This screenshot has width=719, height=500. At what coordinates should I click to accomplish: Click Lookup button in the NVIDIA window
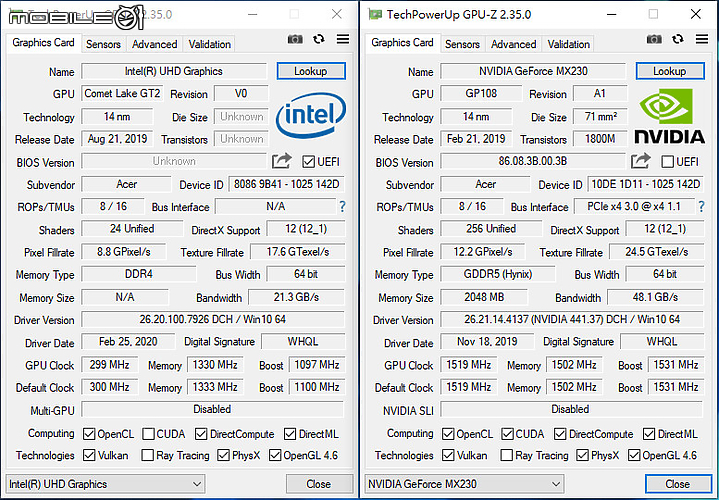670,71
